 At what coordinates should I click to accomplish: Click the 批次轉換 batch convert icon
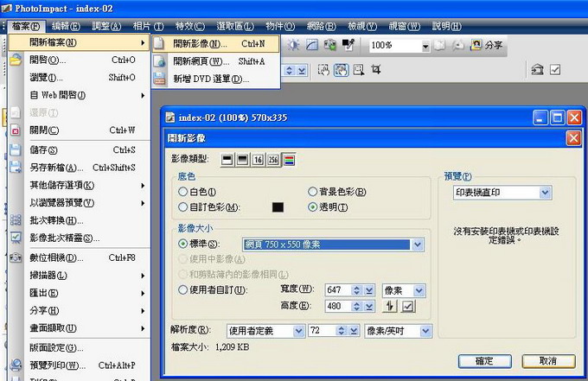(x=16, y=220)
